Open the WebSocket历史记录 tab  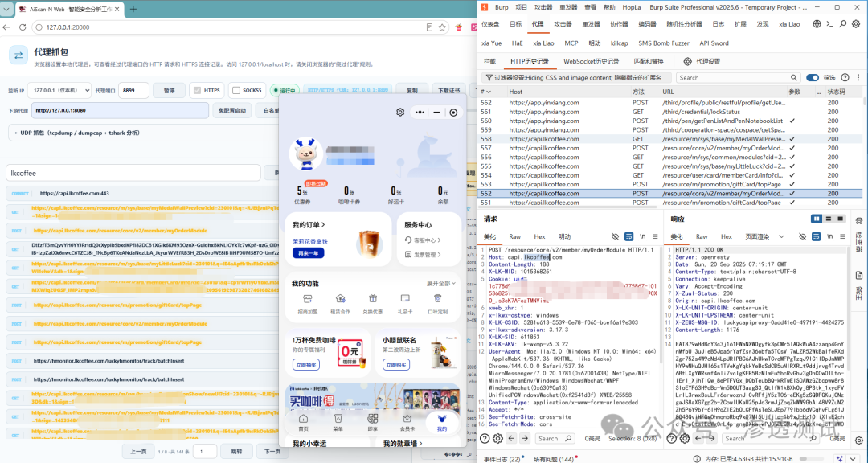pyautogui.click(x=592, y=61)
